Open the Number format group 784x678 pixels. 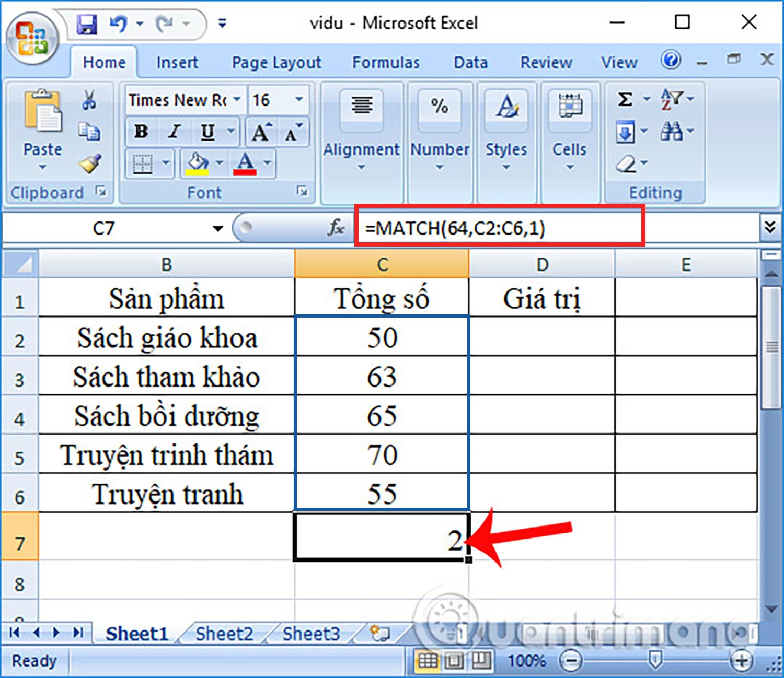pyautogui.click(x=440, y=141)
